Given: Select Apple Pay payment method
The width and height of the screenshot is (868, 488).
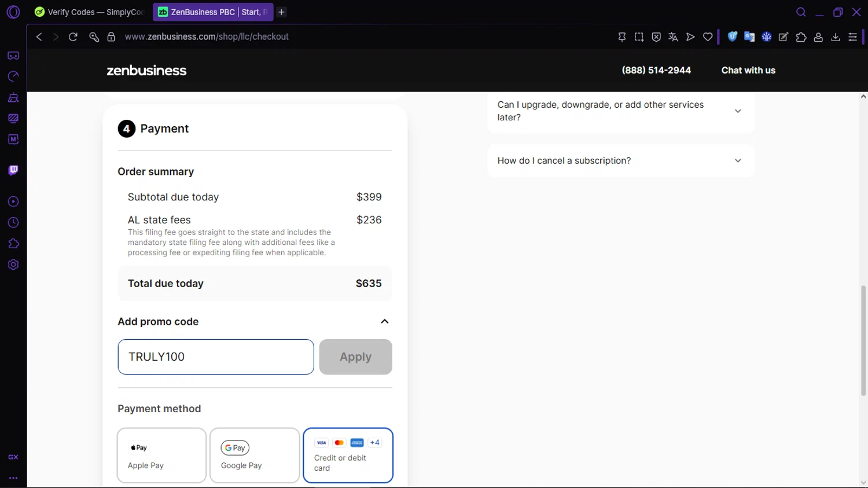Looking at the screenshot, I should tap(161, 456).
